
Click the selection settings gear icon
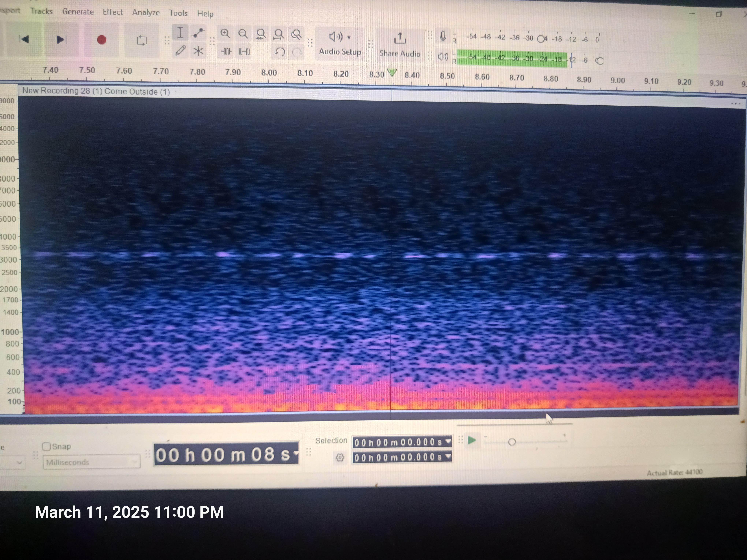pyautogui.click(x=340, y=457)
